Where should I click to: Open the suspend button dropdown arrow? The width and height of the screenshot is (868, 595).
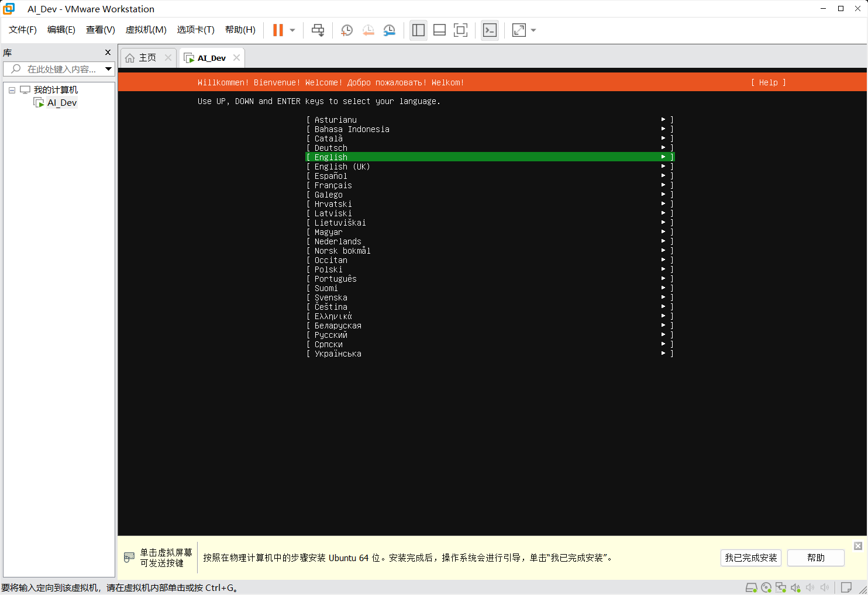[x=292, y=30]
